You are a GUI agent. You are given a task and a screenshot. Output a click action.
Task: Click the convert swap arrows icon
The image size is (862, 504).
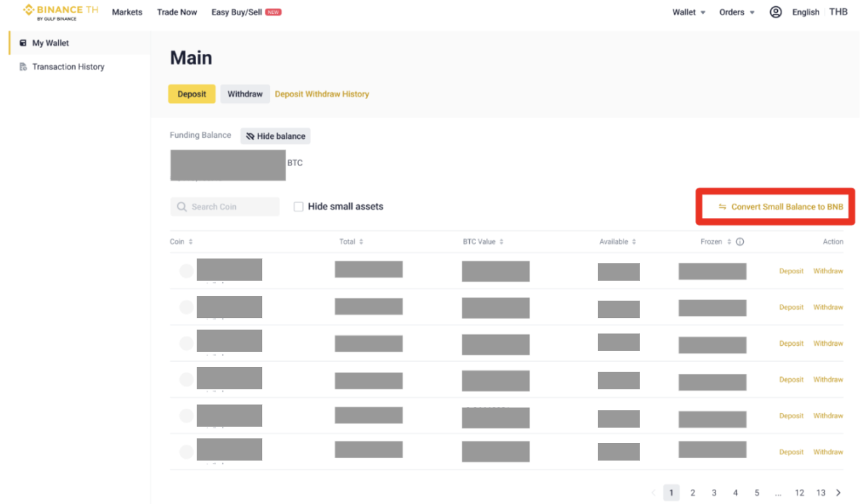(722, 207)
